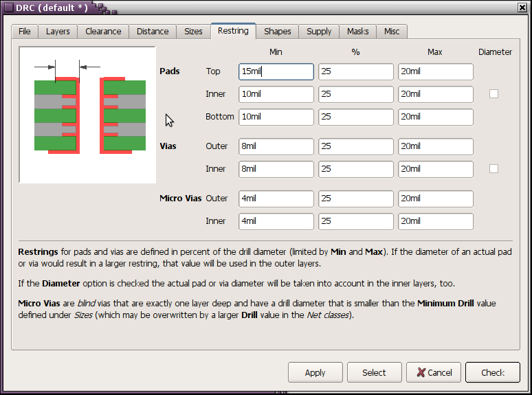The width and height of the screenshot is (532, 395).
Task: Click the Vias Outer percent field
Action: [x=355, y=146]
